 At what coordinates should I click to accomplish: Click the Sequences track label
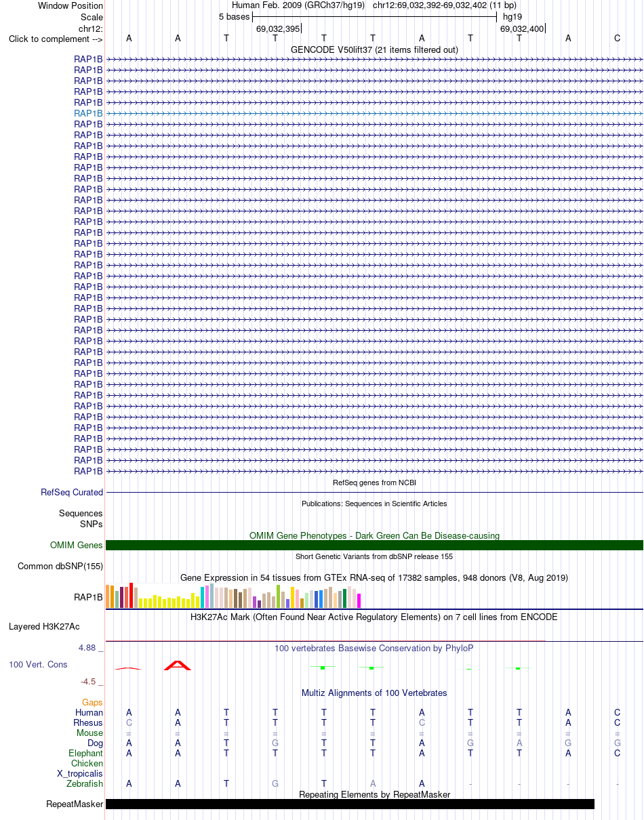pos(81,514)
